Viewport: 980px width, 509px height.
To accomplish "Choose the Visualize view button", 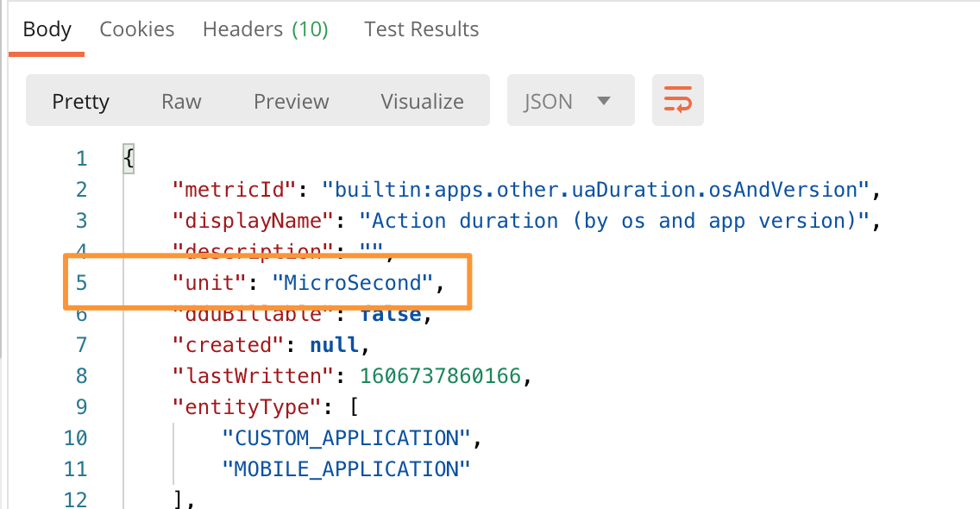I will click(x=422, y=101).
